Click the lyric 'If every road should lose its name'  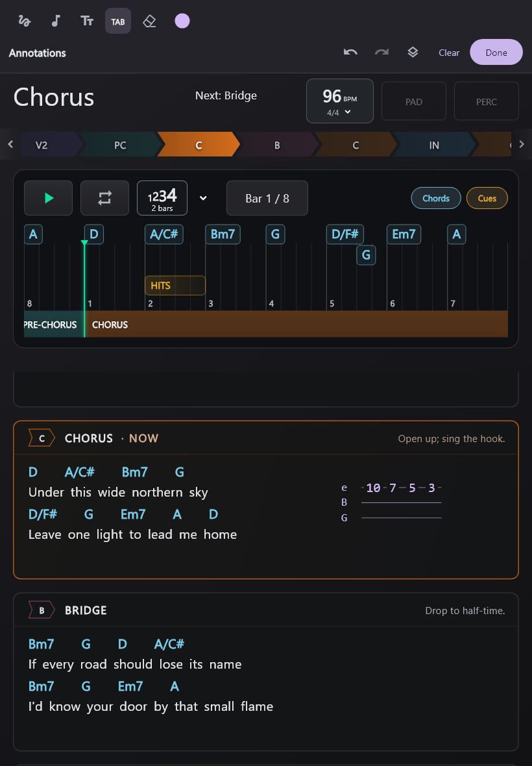click(x=135, y=664)
